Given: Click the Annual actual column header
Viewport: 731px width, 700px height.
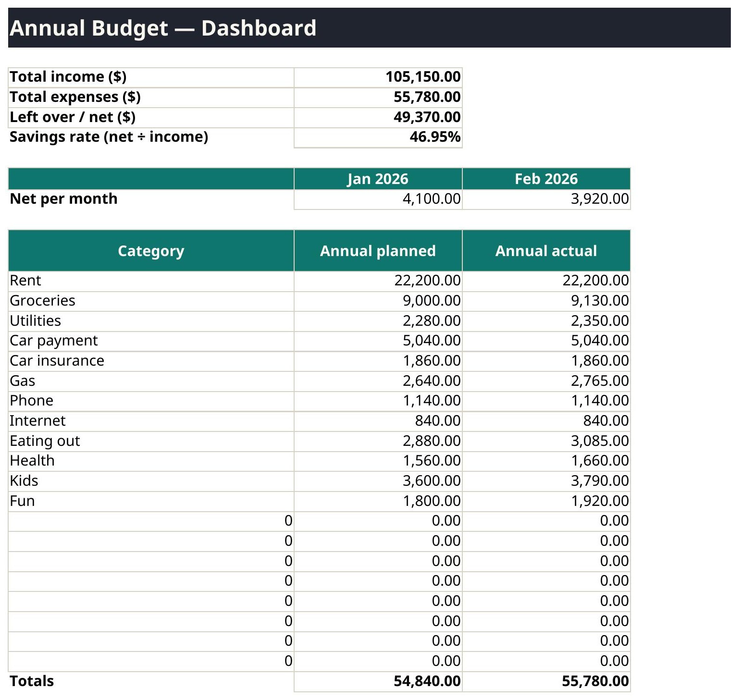Looking at the screenshot, I should (546, 251).
